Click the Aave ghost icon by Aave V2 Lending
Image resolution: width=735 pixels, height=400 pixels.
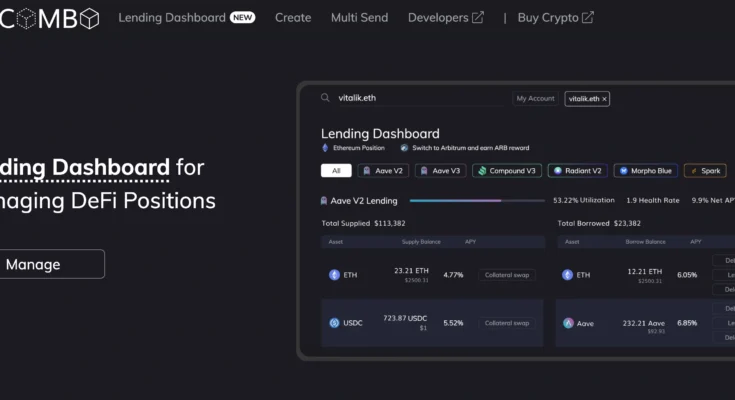click(323, 201)
